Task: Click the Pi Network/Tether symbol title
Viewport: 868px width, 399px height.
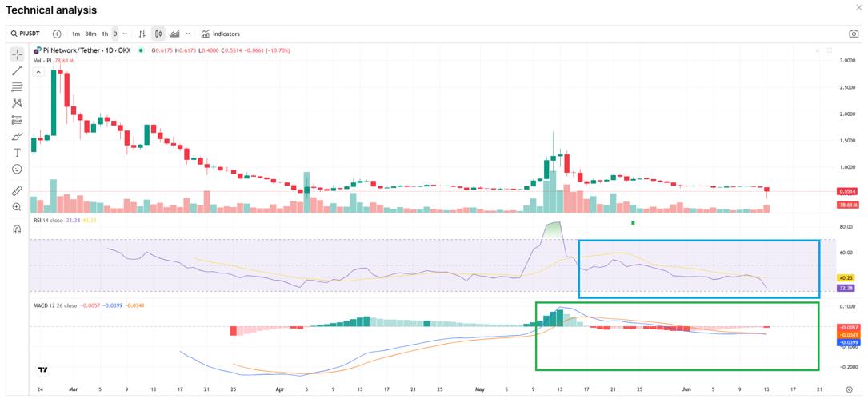Action: [x=89, y=50]
